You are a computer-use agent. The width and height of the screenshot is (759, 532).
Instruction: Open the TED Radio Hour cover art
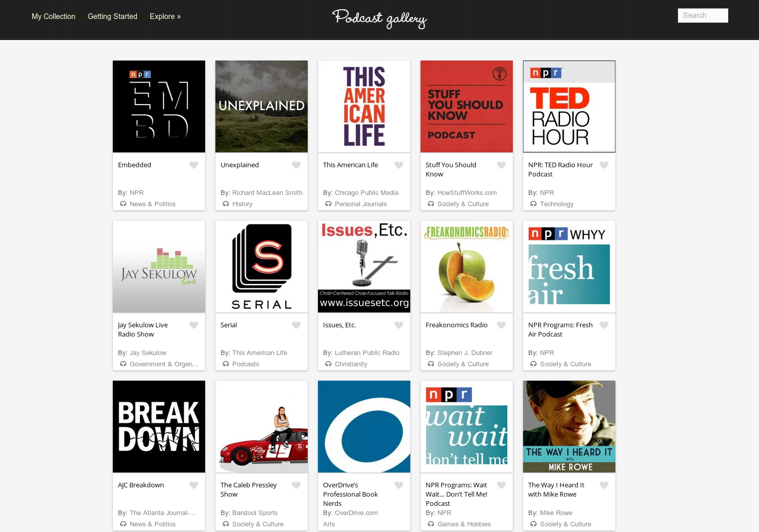pyautogui.click(x=569, y=106)
